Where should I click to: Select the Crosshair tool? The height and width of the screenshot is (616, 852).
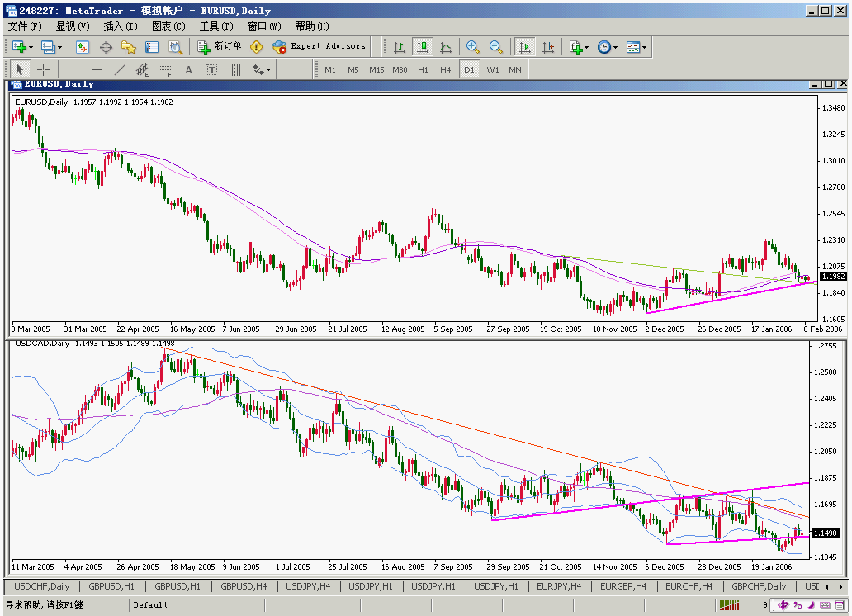(43, 69)
